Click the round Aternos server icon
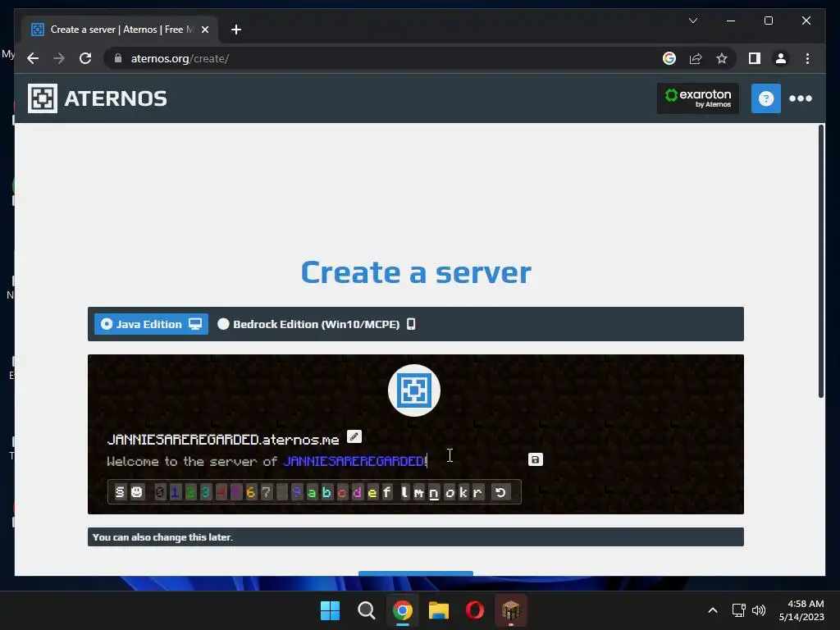 (414, 390)
